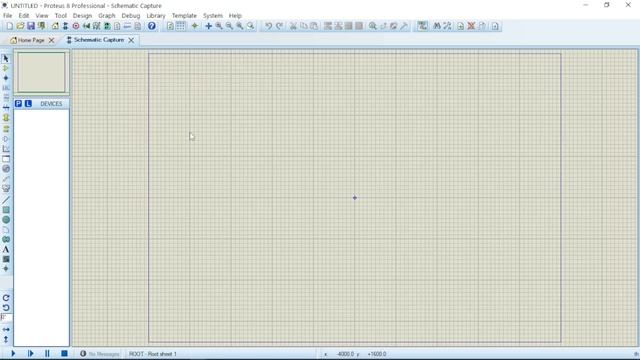Select the 2D Graphics Arc tool

pos(6,229)
